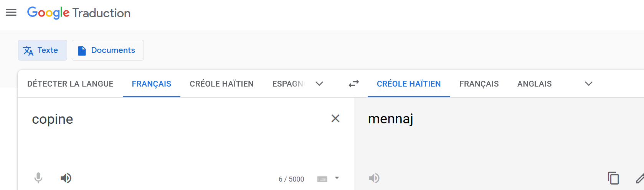Choose Français as target language

[479, 84]
